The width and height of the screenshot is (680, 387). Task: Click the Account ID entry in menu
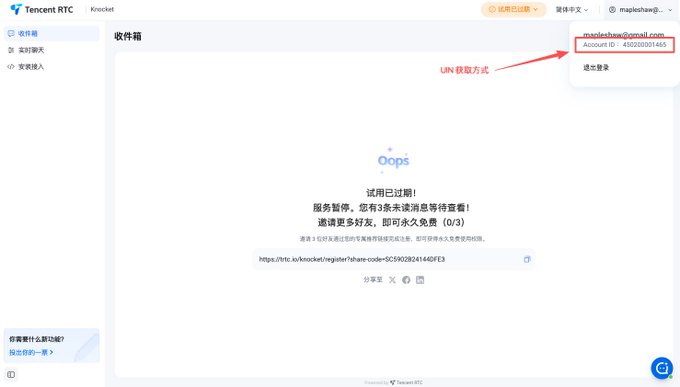[624, 45]
